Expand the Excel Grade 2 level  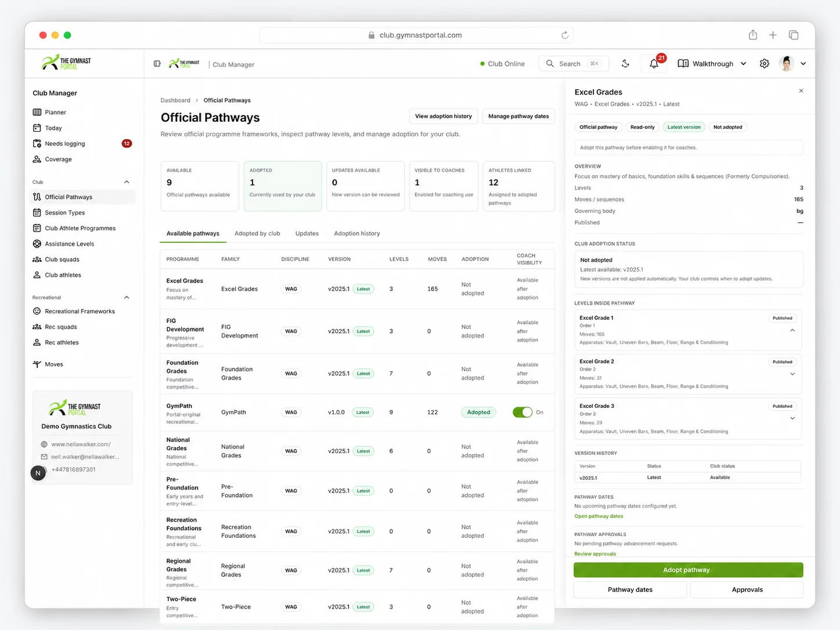[x=792, y=374]
